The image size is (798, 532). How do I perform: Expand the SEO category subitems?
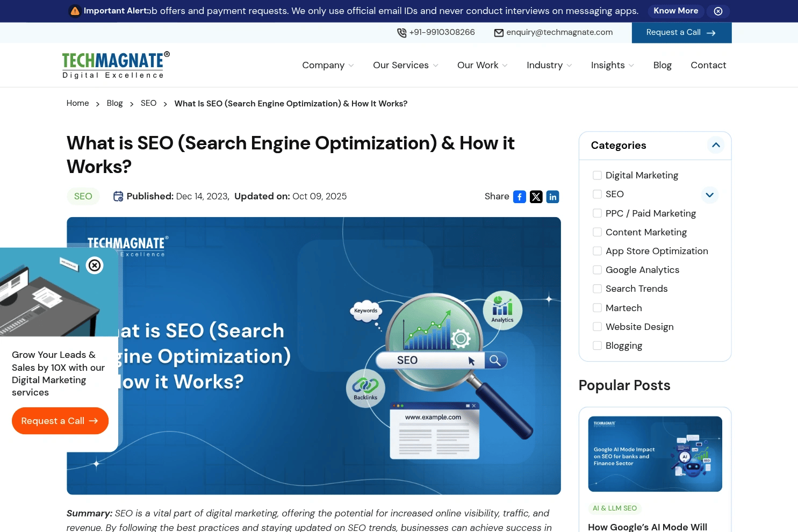709,195
